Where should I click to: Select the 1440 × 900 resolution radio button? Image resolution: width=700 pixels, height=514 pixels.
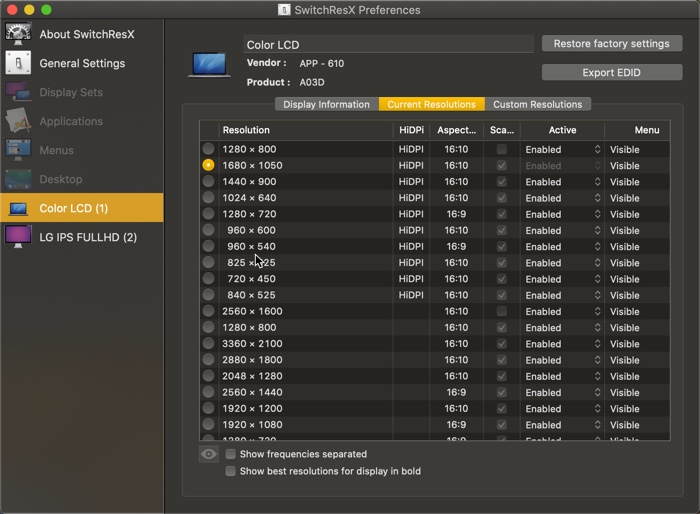pos(208,181)
